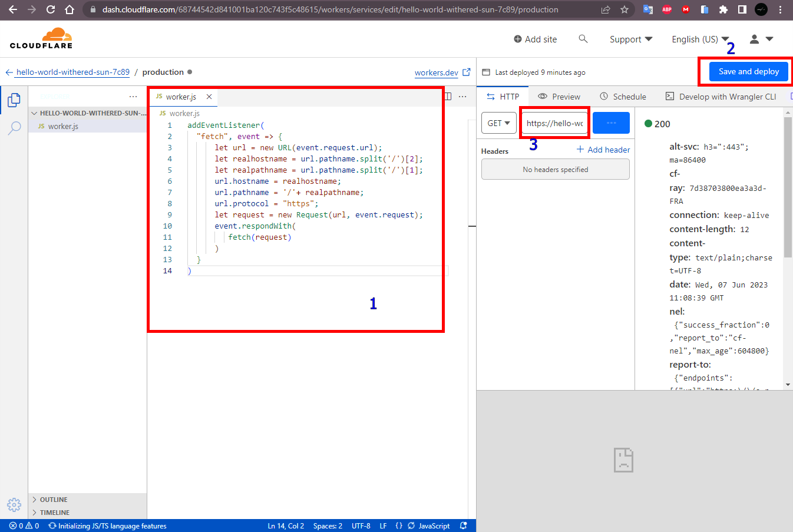This screenshot has width=793, height=532.
Task: Close the worker.js editor tab
Action: click(x=209, y=97)
